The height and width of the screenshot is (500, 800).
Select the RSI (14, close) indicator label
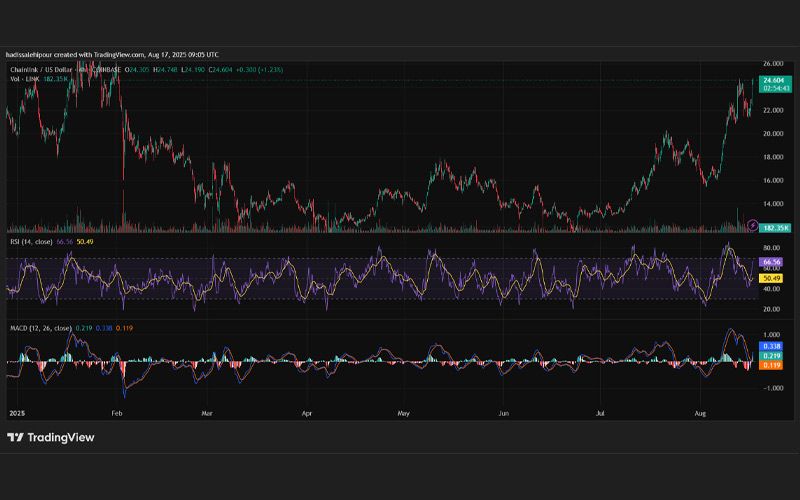coord(31,242)
